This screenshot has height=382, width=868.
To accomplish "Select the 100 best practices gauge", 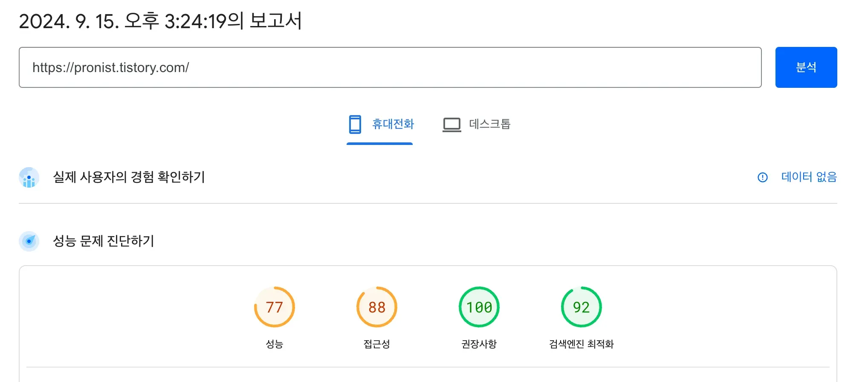I will click(x=479, y=307).
